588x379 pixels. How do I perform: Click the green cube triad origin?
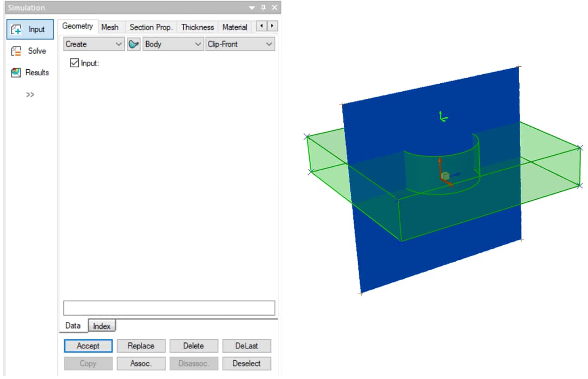tap(445, 176)
